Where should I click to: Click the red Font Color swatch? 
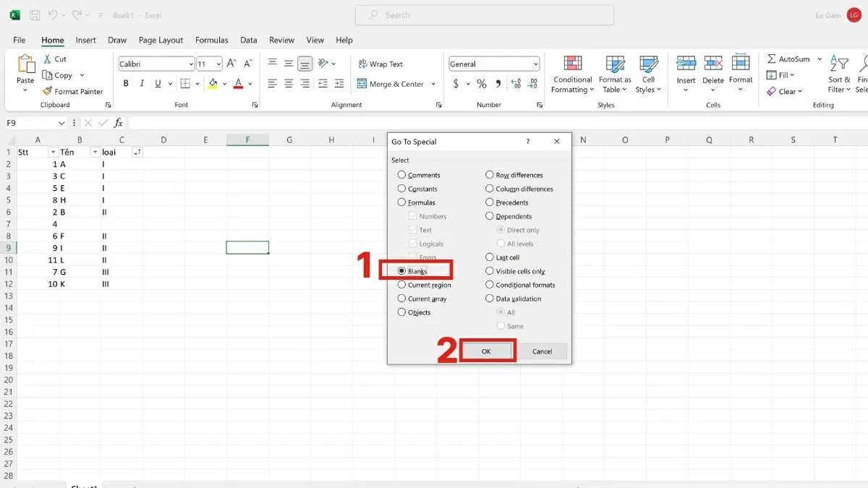[x=238, y=84]
